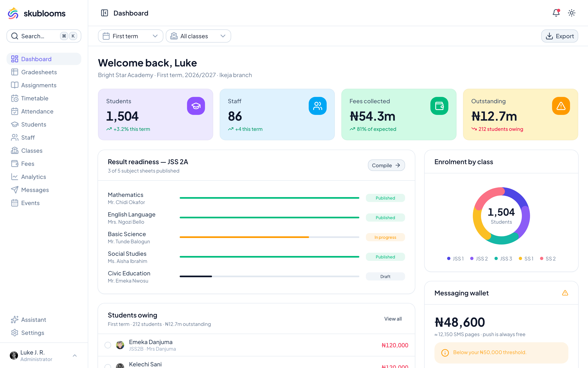This screenshot has height=368, width=588.
Task: Collapse sidebar with the panel toggle icon
Action: pos(105,13)
